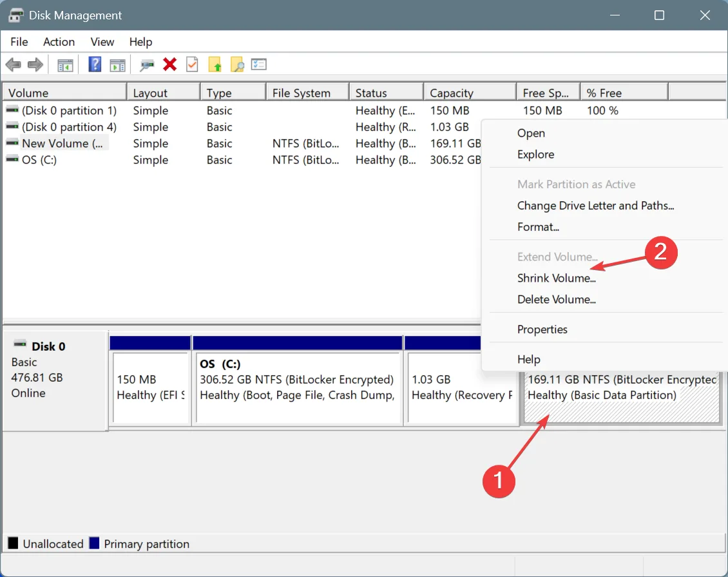
Task: Select the 150 MB EFI partition block
Action: (151, 388)
